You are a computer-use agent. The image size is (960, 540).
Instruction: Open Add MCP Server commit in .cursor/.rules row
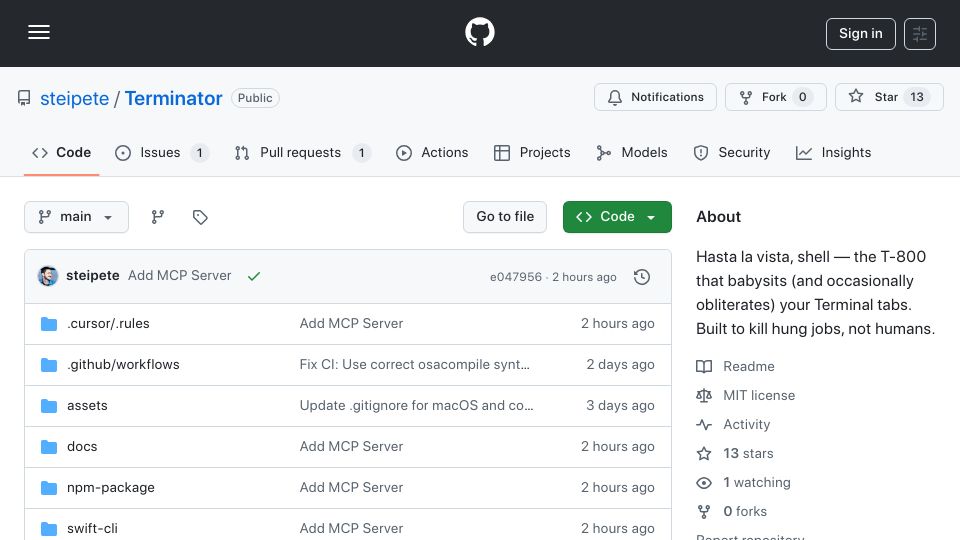351,323
